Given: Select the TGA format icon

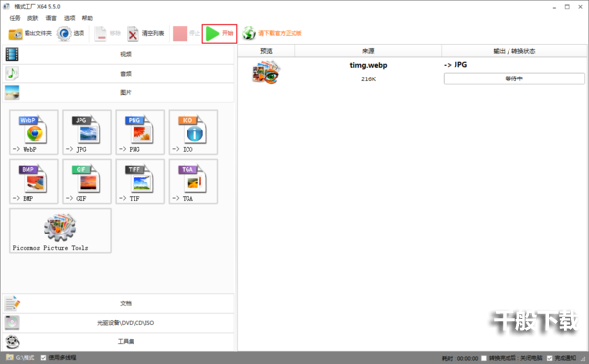Looking at the screenshot, I should (x=193, y=182).
